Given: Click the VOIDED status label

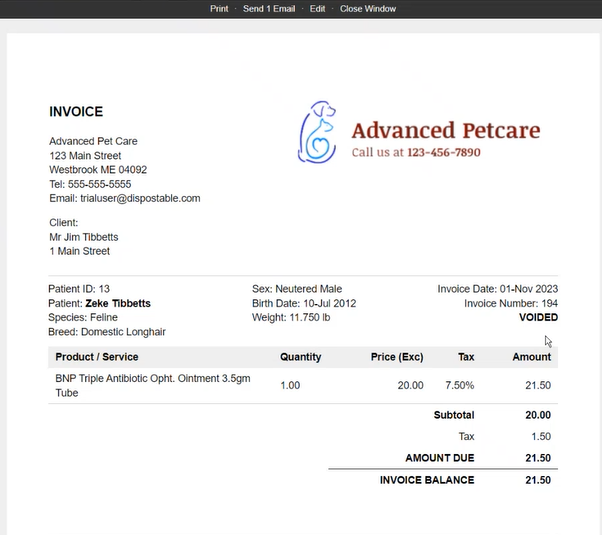Looking at the screenshot, I should click(x=538, y=317).
